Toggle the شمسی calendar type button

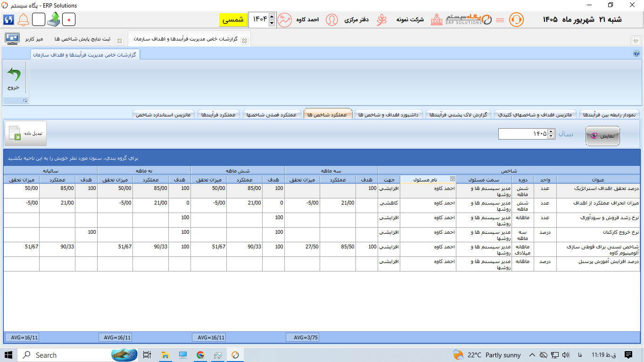coord(233,20)
